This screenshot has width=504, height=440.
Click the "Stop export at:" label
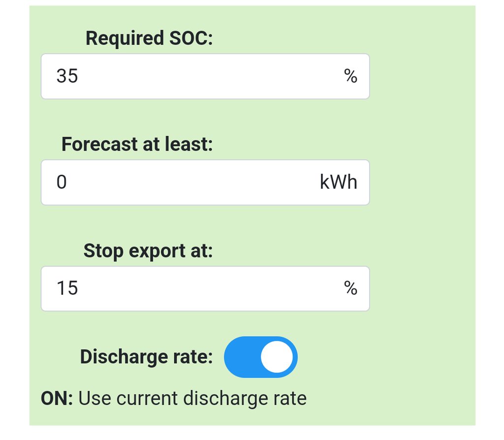(x=148, y=251)
